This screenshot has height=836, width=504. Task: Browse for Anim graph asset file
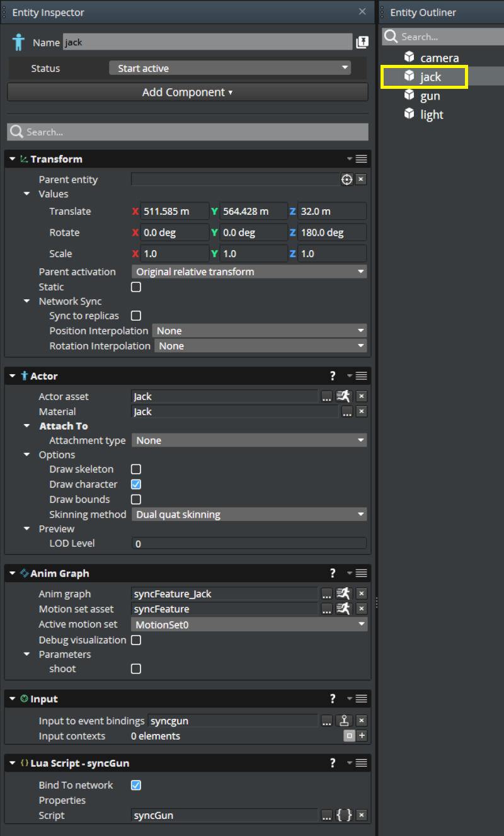pyautogui.click(x=326, y=594)
